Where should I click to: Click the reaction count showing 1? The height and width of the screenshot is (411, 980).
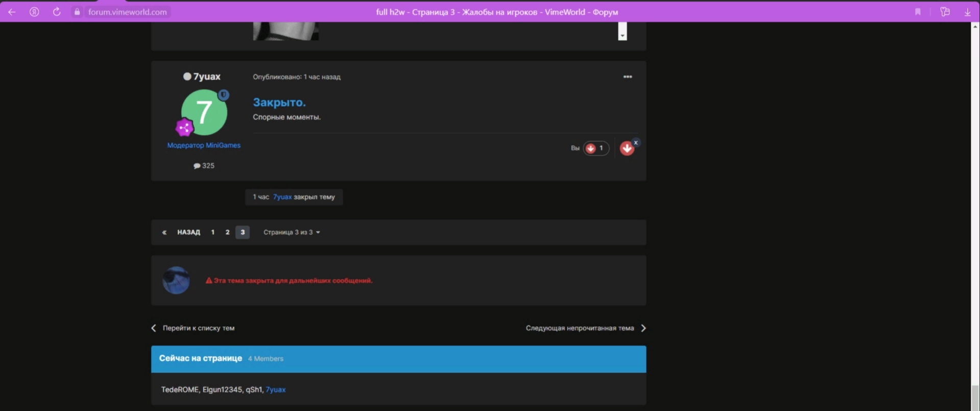[596, 148]
